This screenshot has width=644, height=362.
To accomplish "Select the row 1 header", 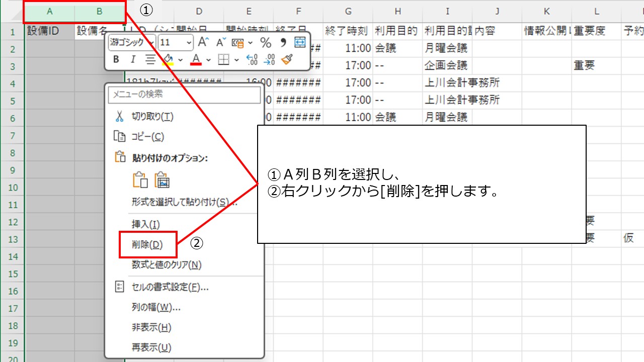I will [x=13, y=32].
